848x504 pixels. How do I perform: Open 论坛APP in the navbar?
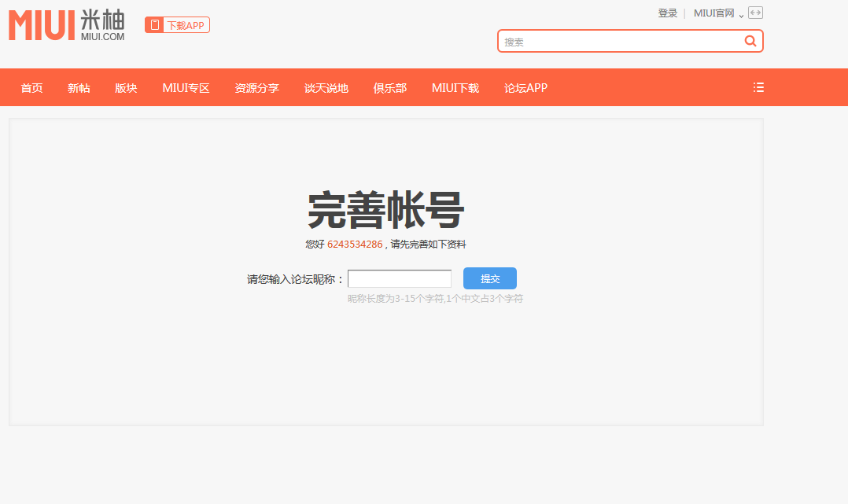525,88
